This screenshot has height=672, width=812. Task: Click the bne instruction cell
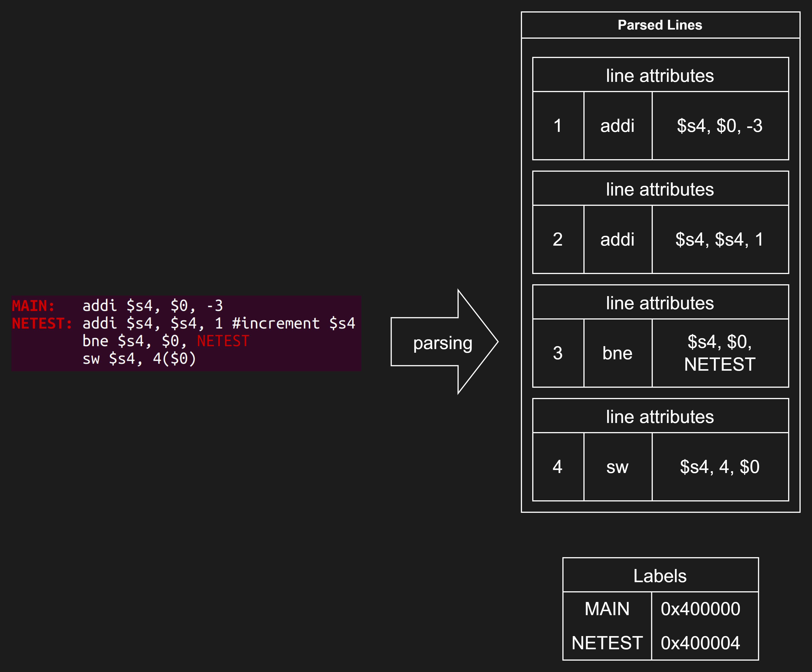[x=617, y=353]
